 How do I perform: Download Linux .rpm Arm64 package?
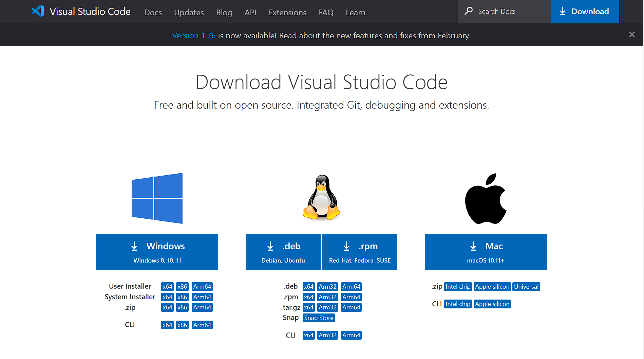click(x=351, y=297)
